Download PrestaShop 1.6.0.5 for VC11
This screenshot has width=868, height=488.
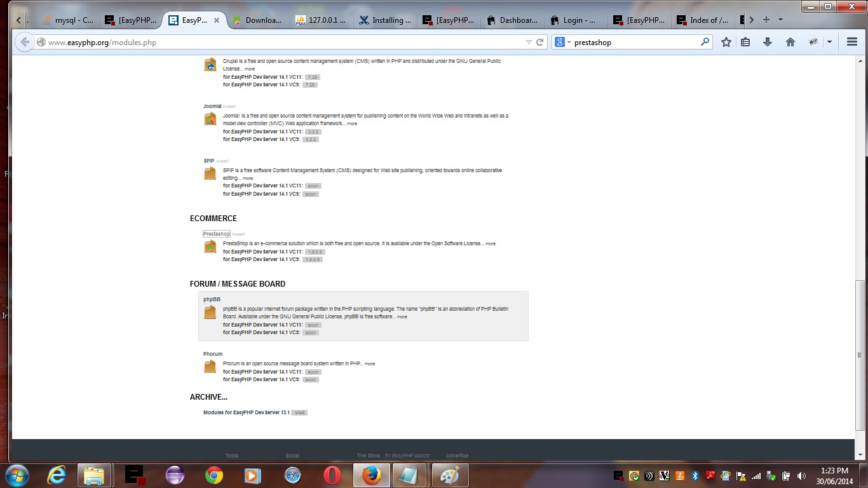coord(315,252)
